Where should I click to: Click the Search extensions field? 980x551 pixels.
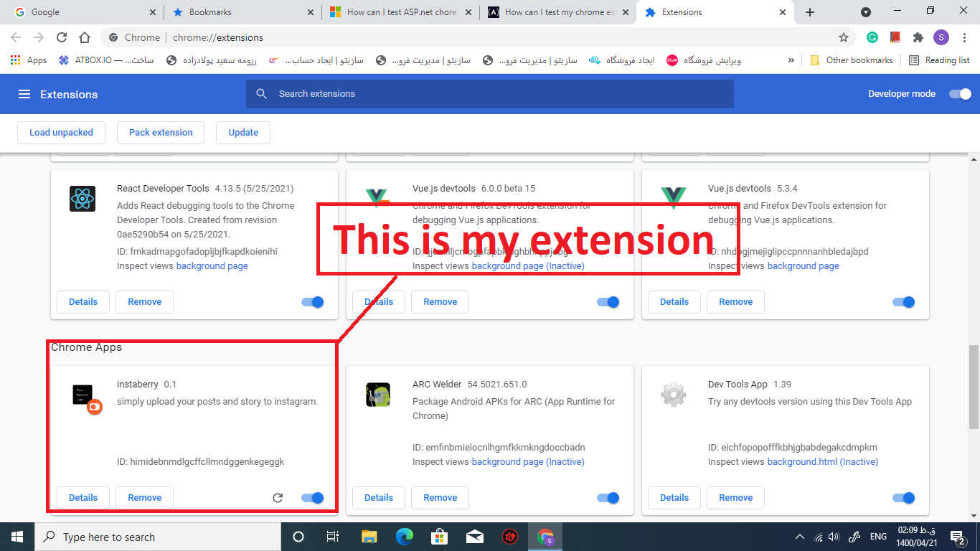[x=490, y=94]
